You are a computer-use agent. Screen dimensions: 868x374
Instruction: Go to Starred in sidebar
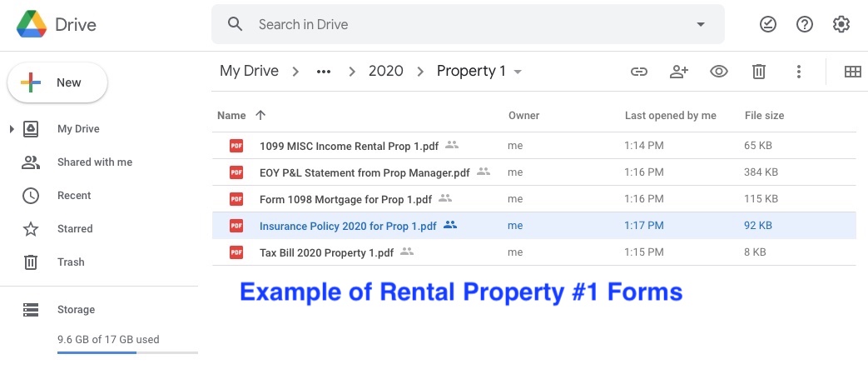tap(75, 229)
